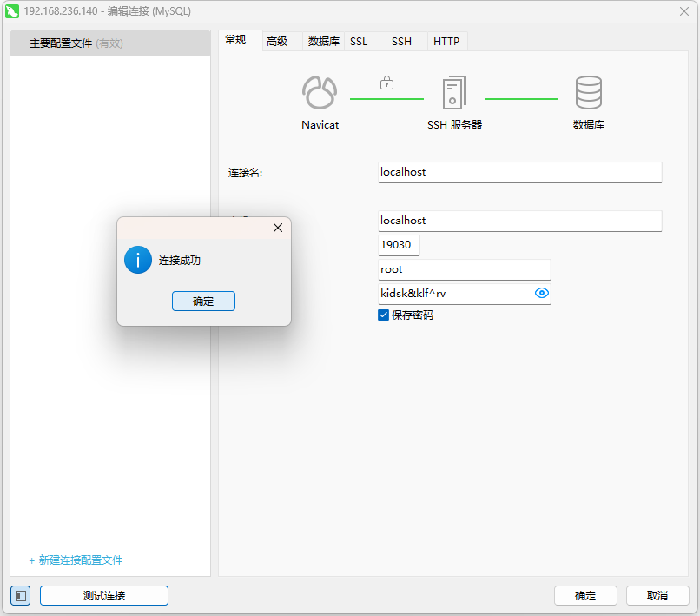Click the port field showing 19030

tap(399, 245)
